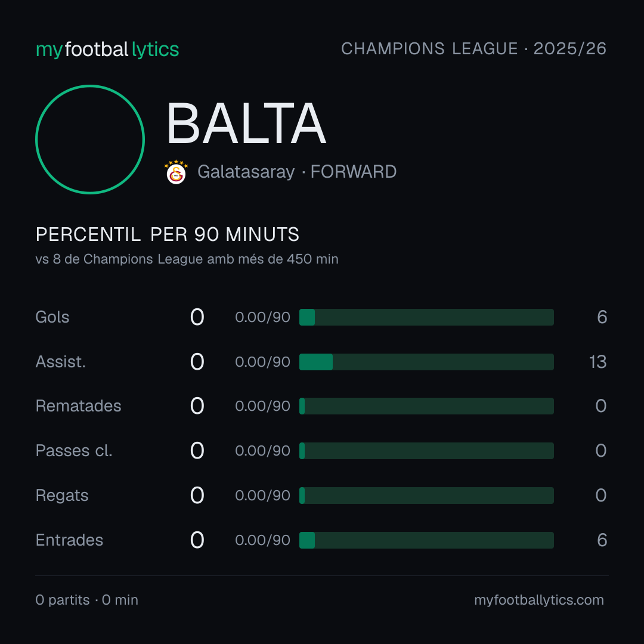Click the Entrades percentile bar
The image size is (644, 644).
point(426,540)
